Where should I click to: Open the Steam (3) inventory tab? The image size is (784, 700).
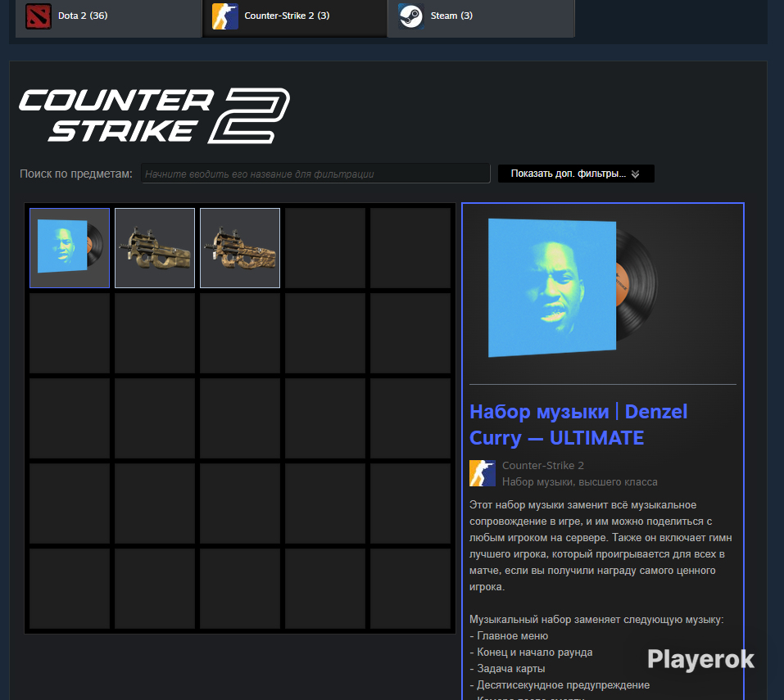(x=481, y=18)
